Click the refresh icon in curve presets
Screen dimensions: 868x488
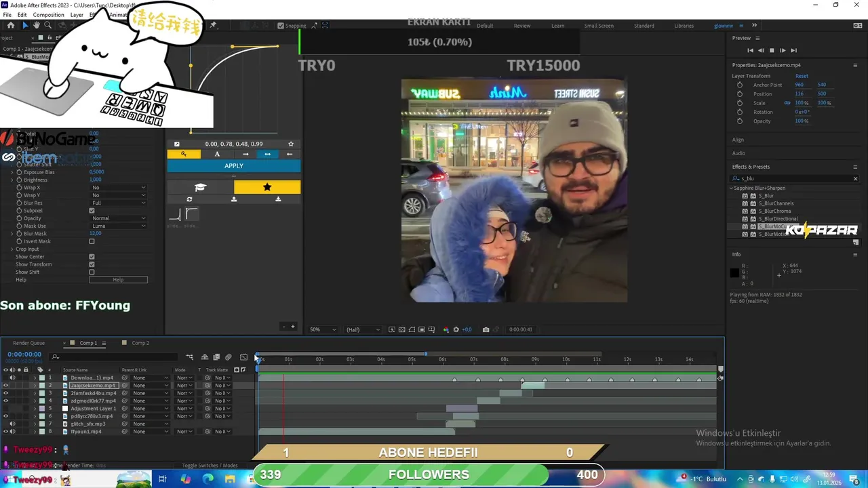[x=189, y=199]
